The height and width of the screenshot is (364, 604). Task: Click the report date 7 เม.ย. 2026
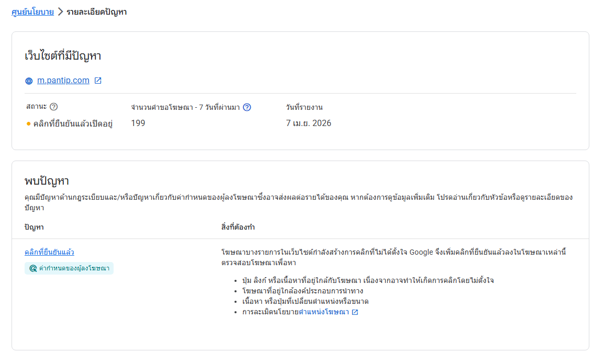(308, 123)
